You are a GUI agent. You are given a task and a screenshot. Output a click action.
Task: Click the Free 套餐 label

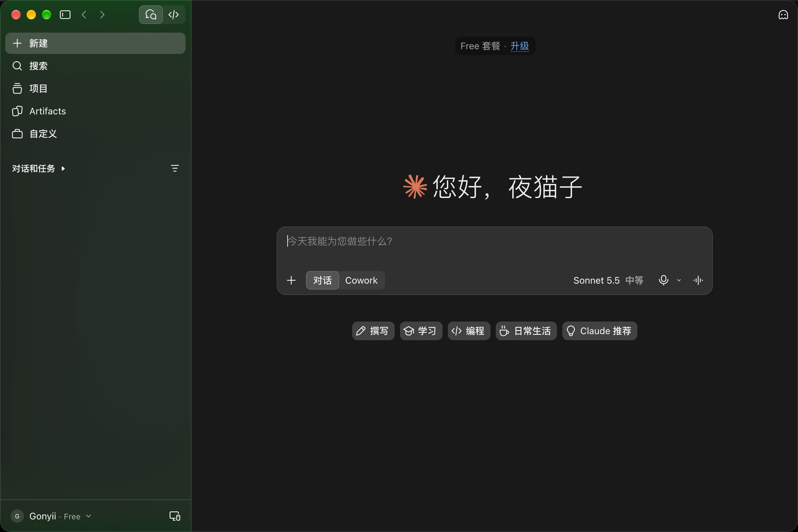(x=480, y=46)
